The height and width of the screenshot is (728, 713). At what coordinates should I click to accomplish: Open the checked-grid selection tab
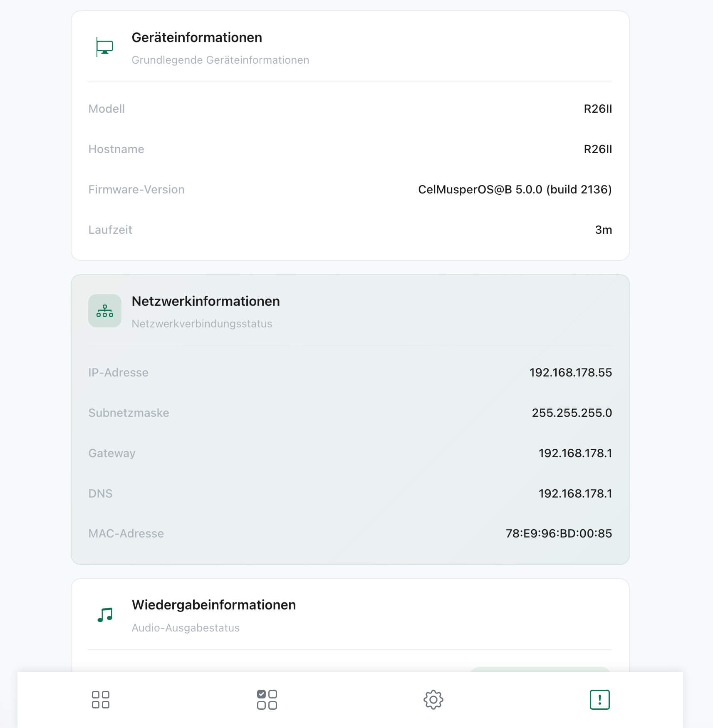pyautogui.click(x=267, y=700)
